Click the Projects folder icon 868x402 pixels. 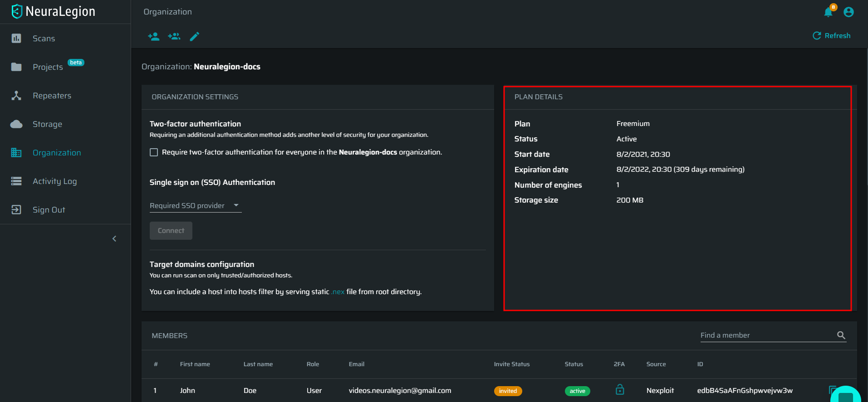pyautogui.click(x=16, y=67)
